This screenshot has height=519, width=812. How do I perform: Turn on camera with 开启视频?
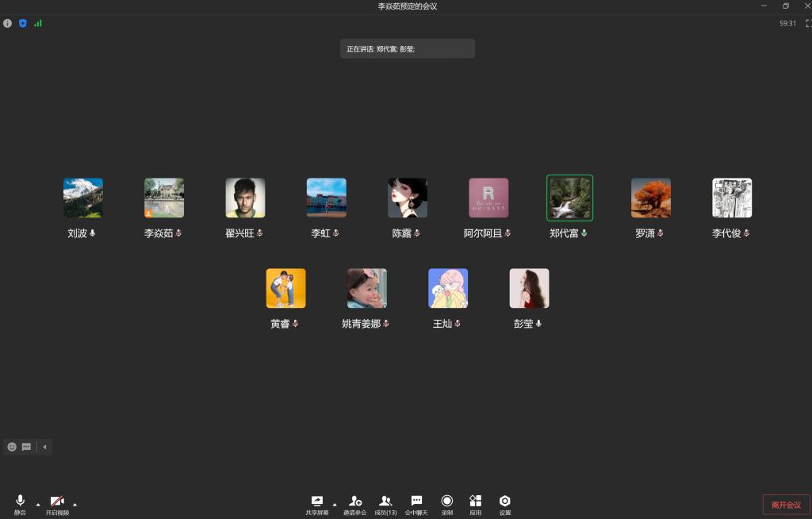point(57,503)
